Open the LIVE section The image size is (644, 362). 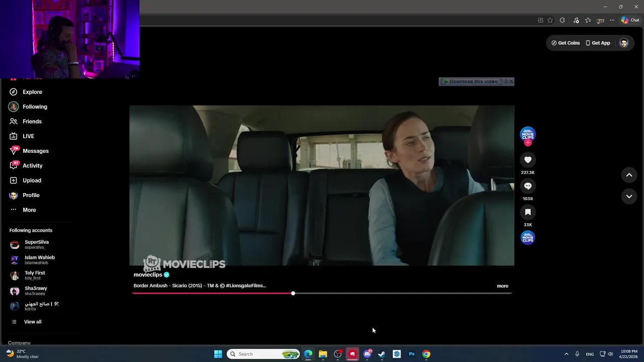22,136
